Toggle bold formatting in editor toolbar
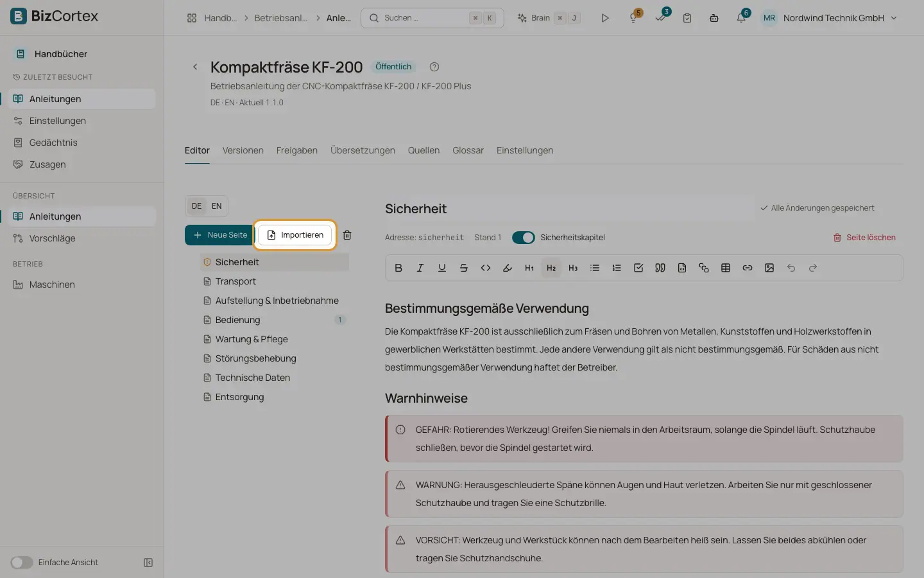This screenshot has height=578, width=924. (398, 268)
